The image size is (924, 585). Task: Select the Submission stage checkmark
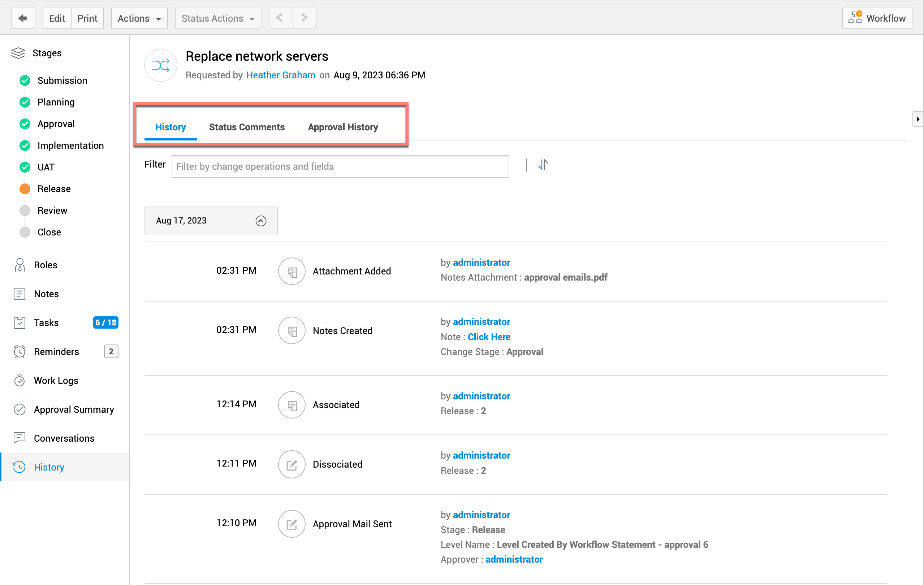25,80
